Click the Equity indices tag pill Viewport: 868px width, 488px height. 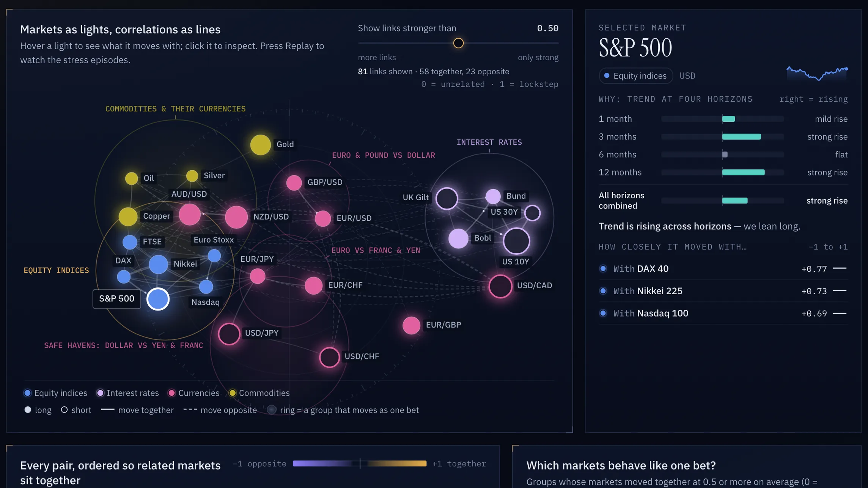point(635,76)
